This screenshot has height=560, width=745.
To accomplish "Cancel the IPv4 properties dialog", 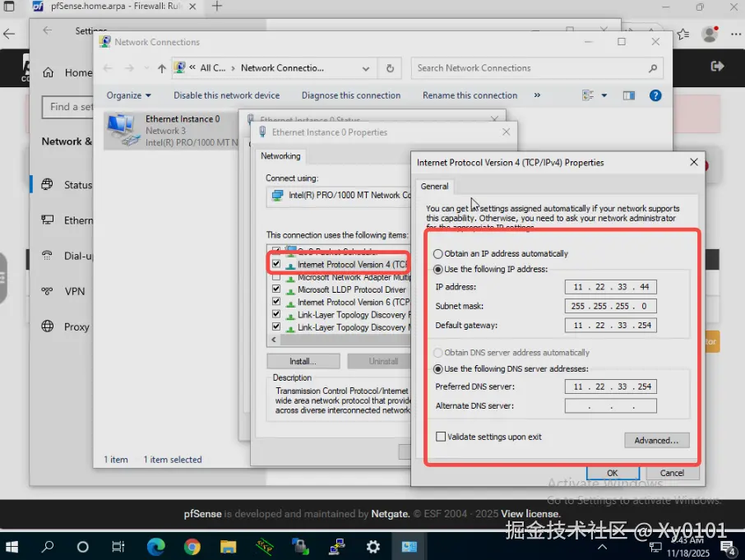I will [671, 473].
